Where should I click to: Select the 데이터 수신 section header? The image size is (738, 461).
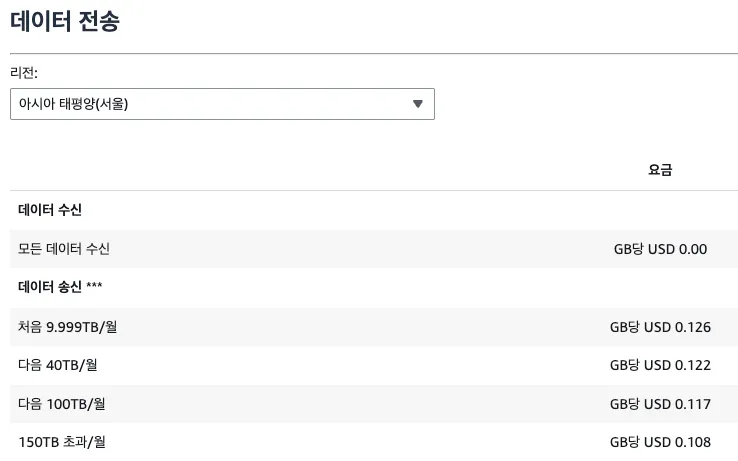coord(50,210)
